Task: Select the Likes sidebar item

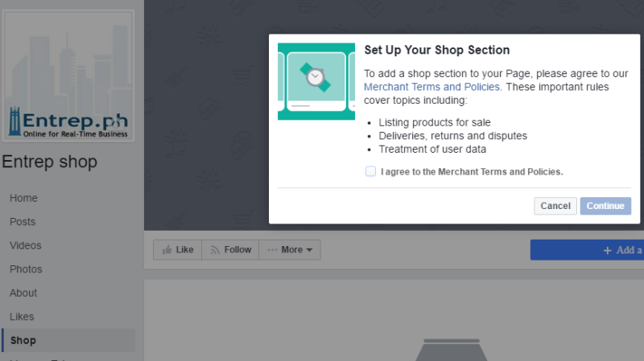Action: tap(22, 317)
